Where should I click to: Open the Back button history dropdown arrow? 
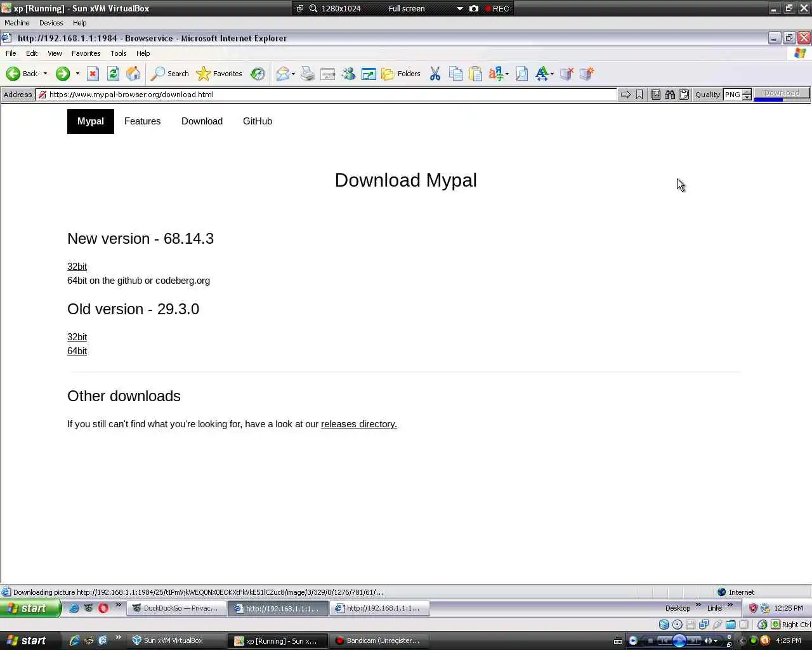[45, 74]
